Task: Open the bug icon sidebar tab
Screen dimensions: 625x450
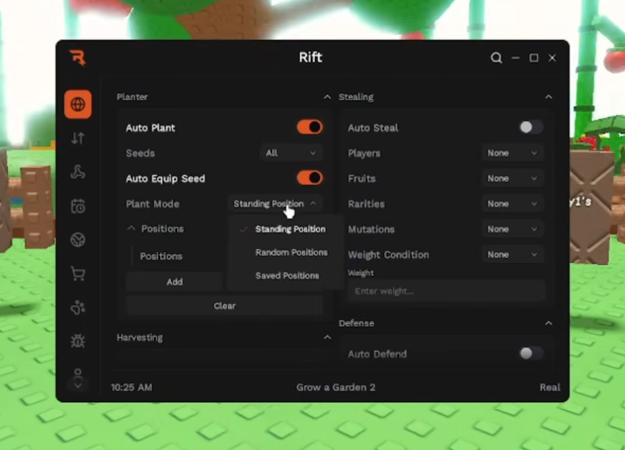Action: [78, 341]
